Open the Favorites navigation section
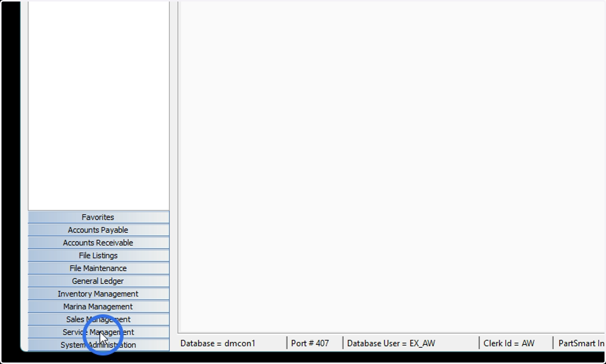606x364 pixels. point(98,217)
